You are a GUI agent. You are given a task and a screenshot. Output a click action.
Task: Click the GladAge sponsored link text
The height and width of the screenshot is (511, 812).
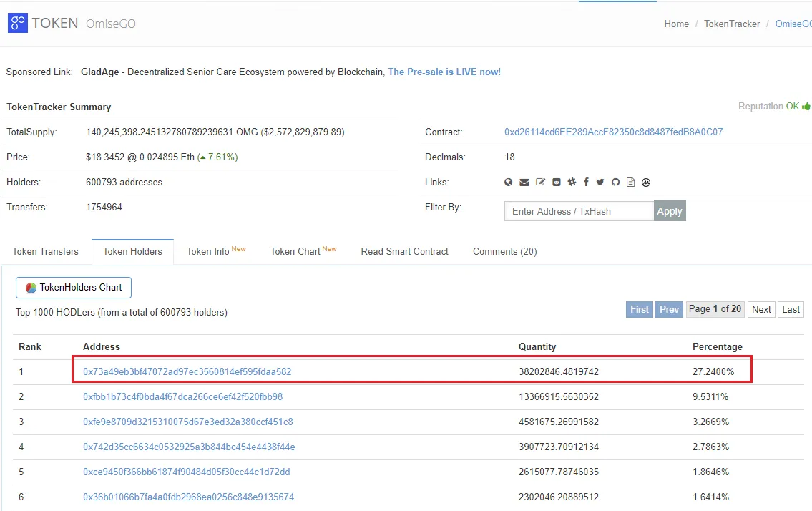tap(99, 72)
